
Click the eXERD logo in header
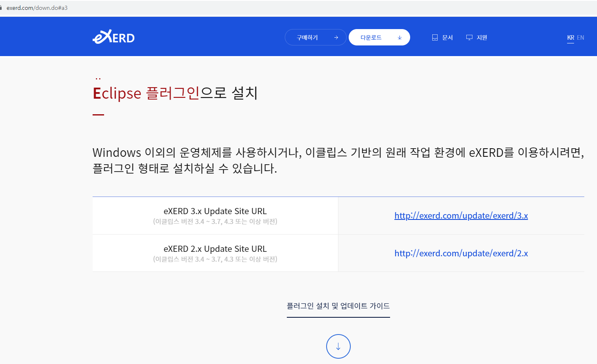[113, 37]
